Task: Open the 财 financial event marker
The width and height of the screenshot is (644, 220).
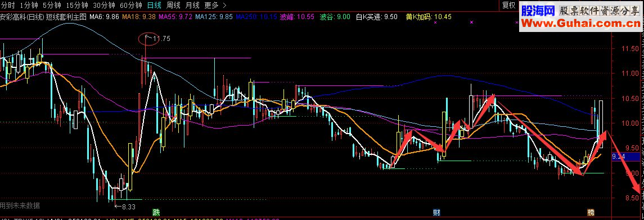Action: pos(436,212)
